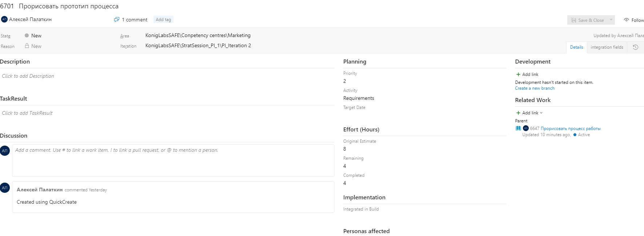Open comments via the speech bubble icon
This screenshot has width=644, height=236.
pyautogui.click(x=116, y=19)
